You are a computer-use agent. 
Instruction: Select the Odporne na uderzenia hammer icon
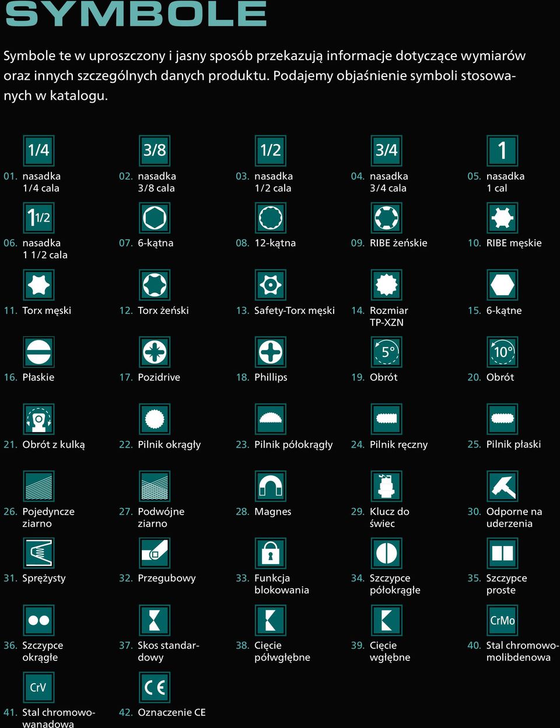[502, 486]
